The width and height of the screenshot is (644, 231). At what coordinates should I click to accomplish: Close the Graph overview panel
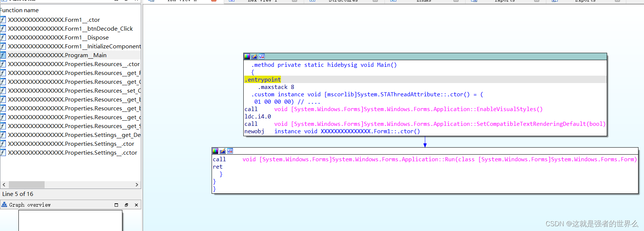point(136,205)
